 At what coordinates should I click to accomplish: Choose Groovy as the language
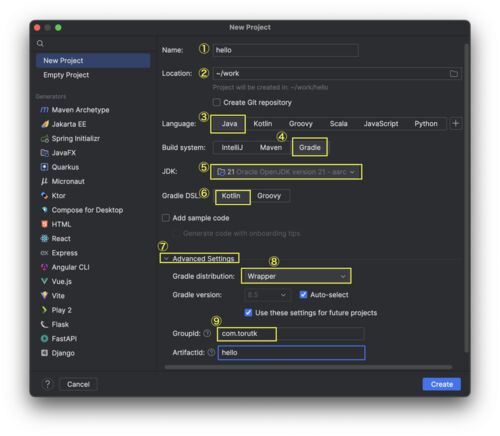(301, 124)
